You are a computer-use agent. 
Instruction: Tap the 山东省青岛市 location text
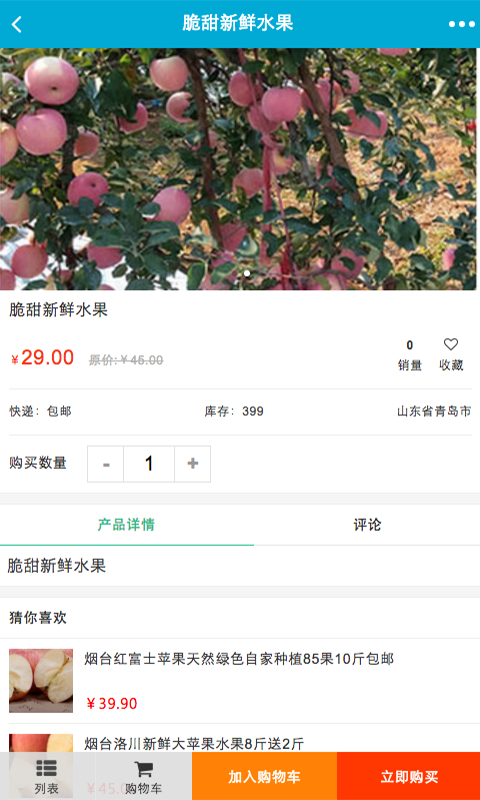(x=434, y=411)
